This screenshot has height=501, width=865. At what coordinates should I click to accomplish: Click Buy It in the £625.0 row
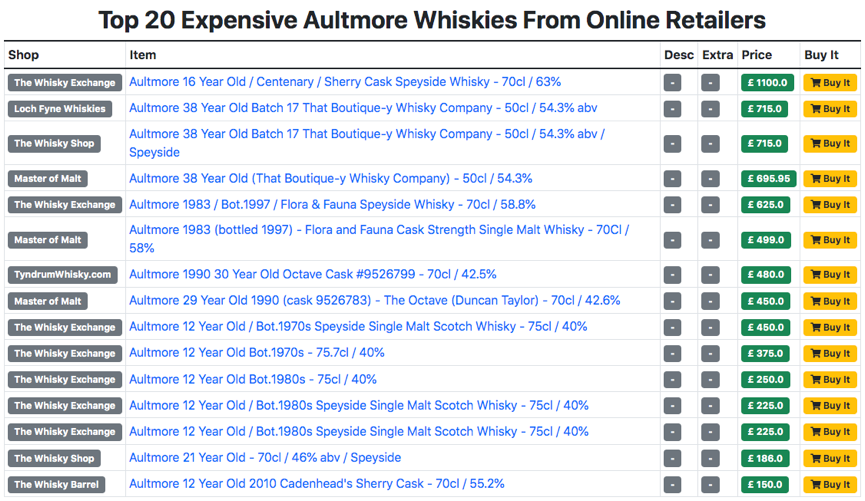pyautogui.click(x=829, y=205)
